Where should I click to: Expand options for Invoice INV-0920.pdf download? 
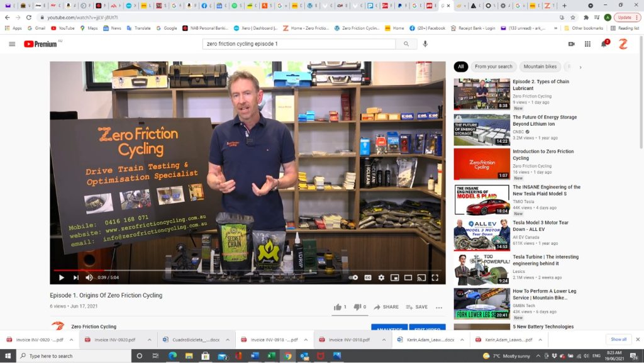(x=150, y=340)
